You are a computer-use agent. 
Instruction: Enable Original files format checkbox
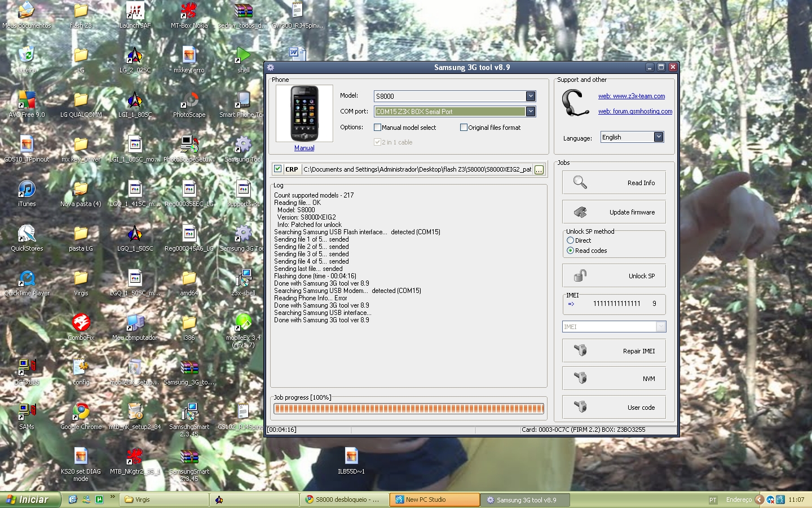pyautogui.click(x=464, y=128)
